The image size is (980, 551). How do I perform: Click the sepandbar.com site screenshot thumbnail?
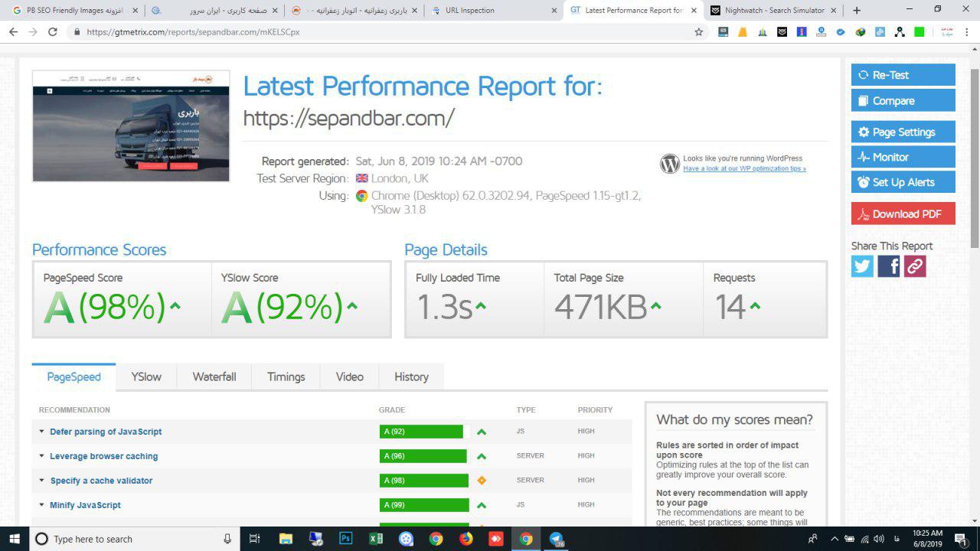(x=131, y=126)
